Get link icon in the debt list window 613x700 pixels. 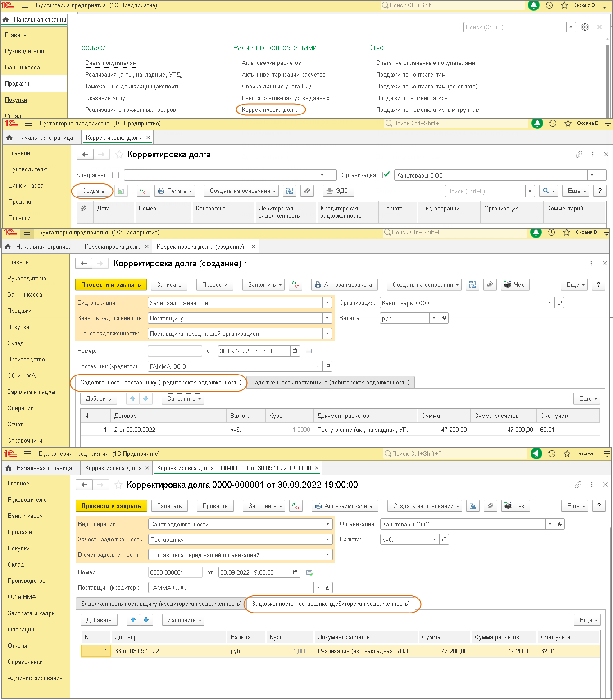coord(579,155)
